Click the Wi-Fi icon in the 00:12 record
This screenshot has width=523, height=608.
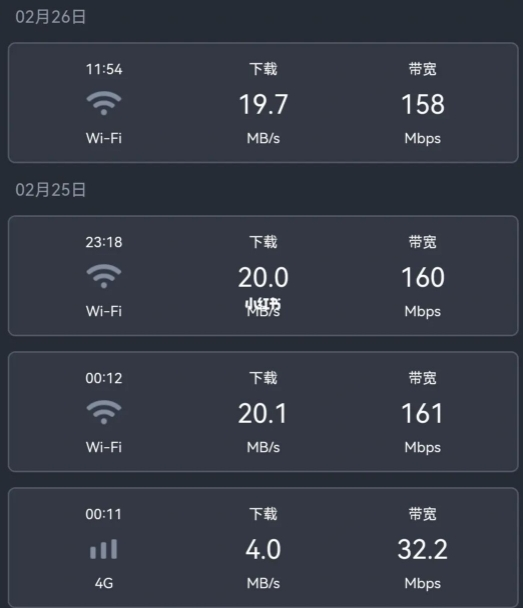[x=104, y=412]
